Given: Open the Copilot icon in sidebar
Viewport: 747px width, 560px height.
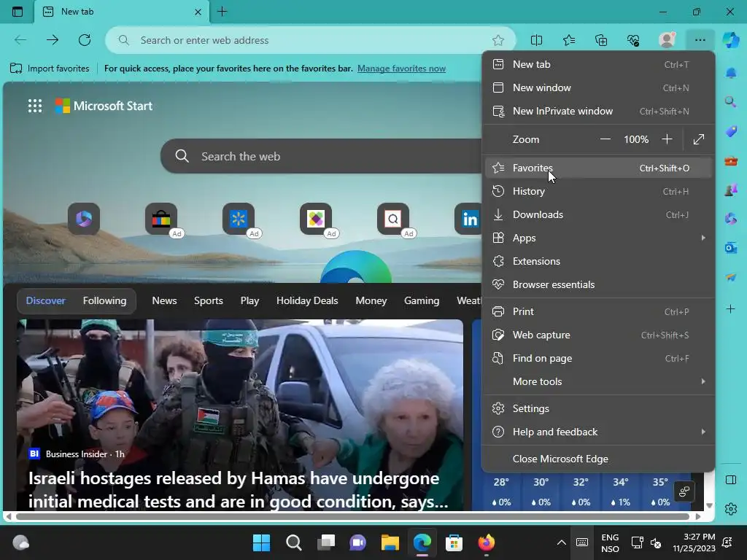Looking at the screenshot, I should (731, 40).
